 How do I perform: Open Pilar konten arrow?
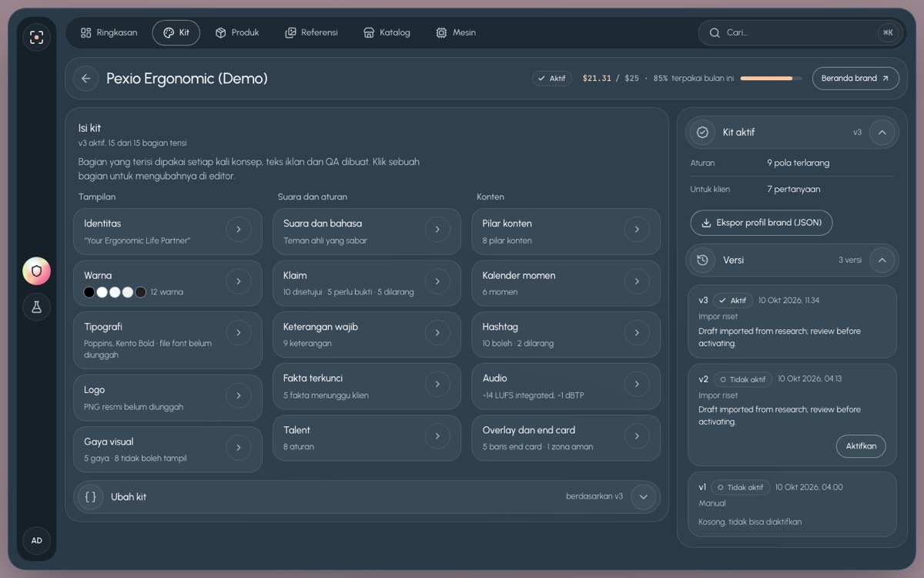637,230
